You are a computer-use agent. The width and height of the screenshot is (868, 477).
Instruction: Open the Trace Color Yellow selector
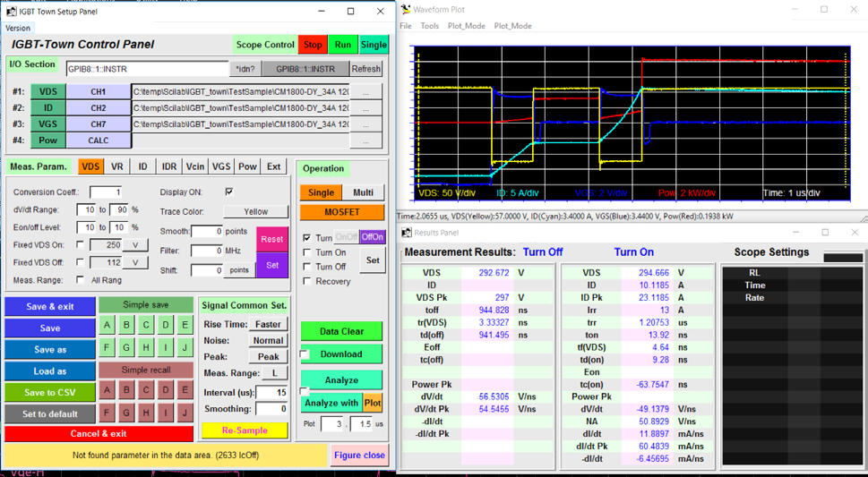pos(256,211)
